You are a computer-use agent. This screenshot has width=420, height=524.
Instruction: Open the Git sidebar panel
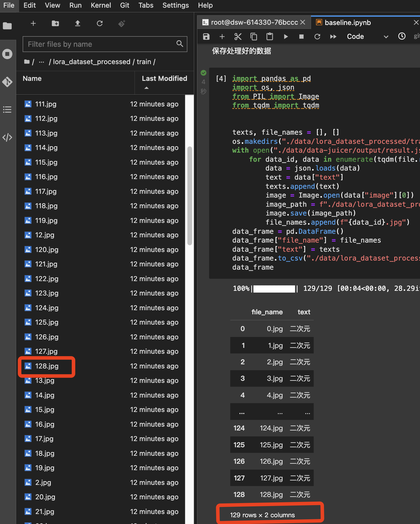pos(7,82)
